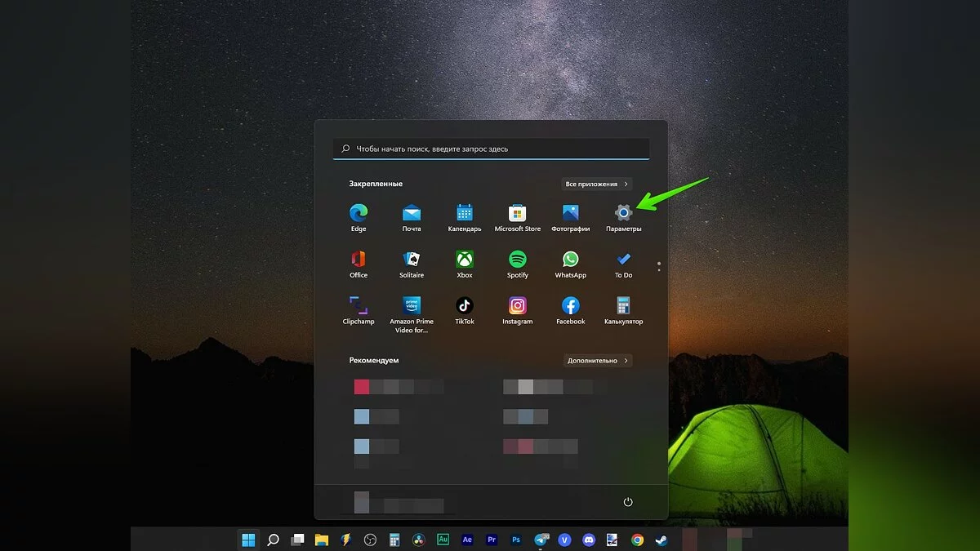Go to next page of pinned apps
The width and height of the screenshot is (980, 551).
pos(659,270)
